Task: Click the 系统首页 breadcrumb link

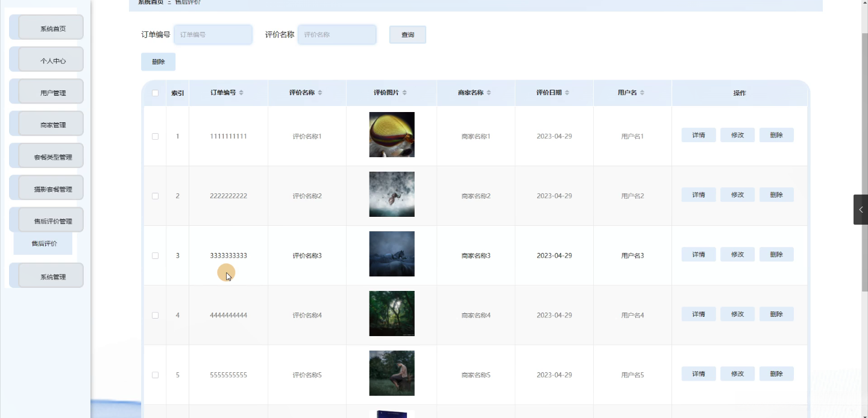Action: click(151, 2)
